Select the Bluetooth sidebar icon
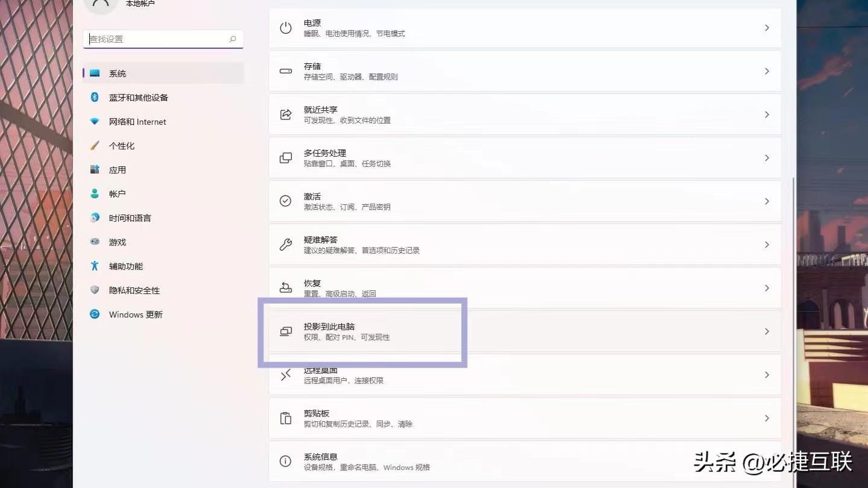Viewport: 868px width, 488px height. point(95,97)
